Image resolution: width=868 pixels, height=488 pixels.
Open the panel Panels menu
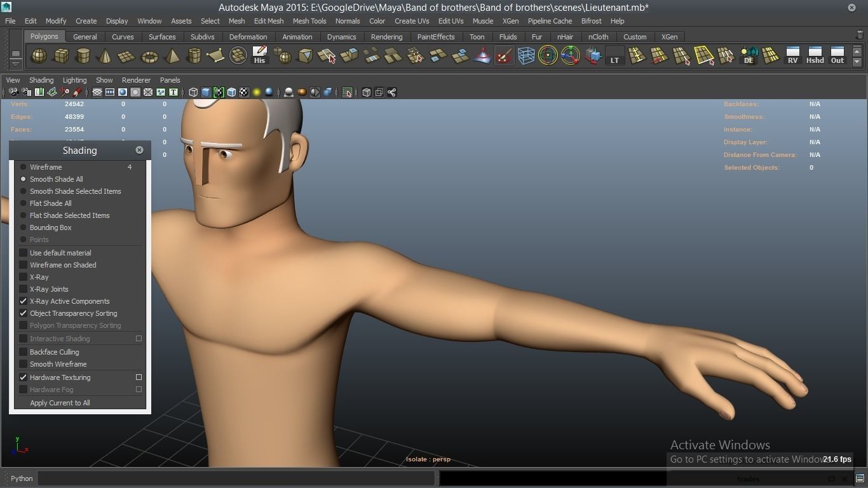170,80
